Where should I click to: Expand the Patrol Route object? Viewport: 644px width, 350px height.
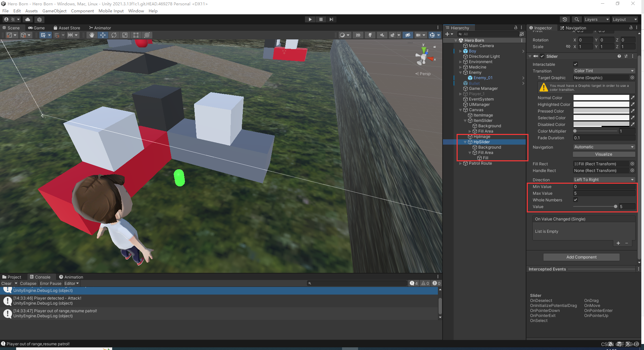pyautogui.click(x=461, y=163)
